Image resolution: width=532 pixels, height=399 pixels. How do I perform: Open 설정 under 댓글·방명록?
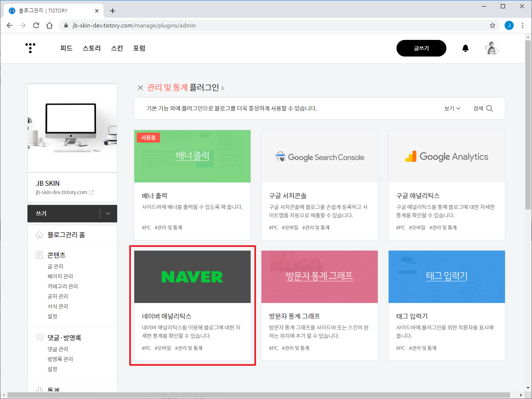point(52,369)
